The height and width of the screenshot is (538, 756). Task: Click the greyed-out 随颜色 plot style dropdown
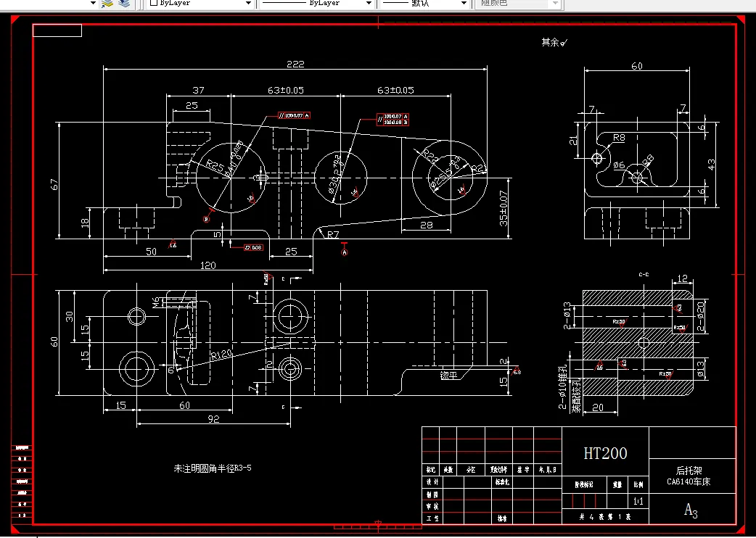click(519, 3)
